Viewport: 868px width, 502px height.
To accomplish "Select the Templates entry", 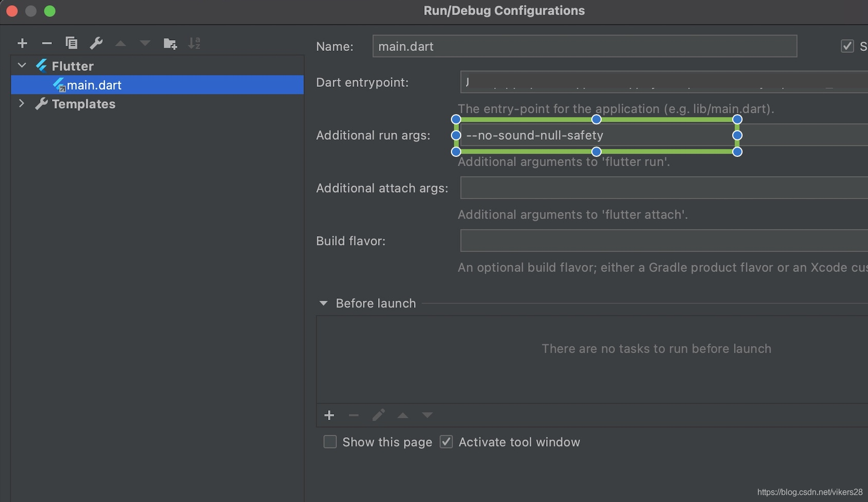I will pos(83,103).
